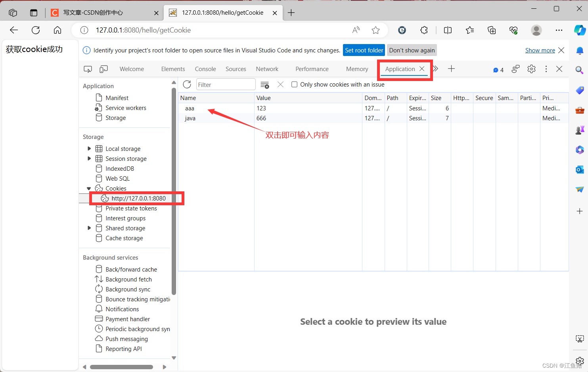The image size is (588, 372).
Task: Switch to the Sources tab
Action: tap(236, 69)
